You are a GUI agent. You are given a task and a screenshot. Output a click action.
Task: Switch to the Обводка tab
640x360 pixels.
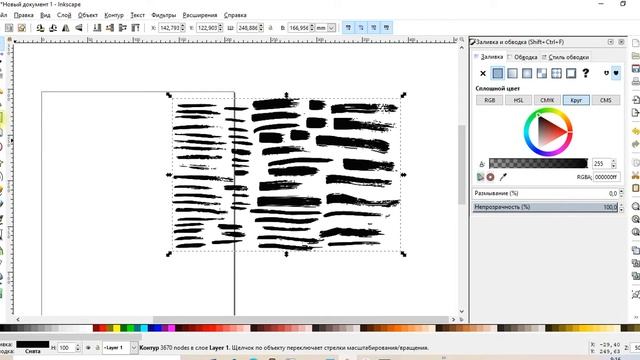522,57
